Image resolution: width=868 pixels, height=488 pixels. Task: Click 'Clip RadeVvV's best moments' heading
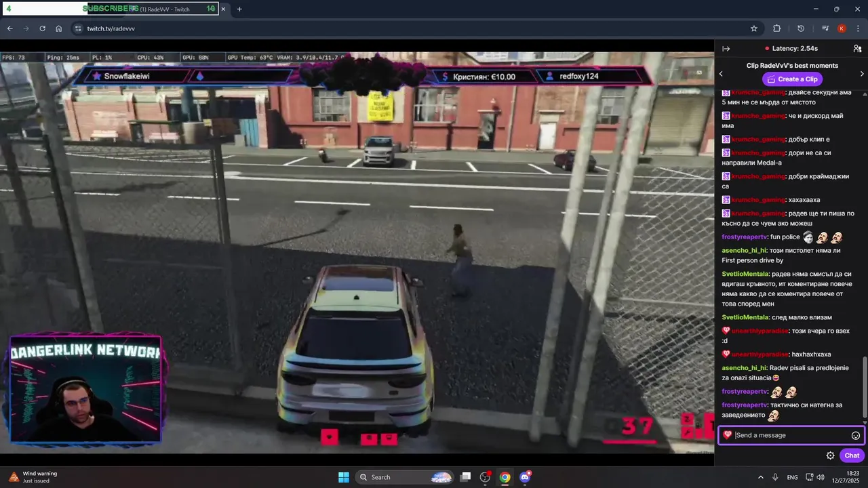pos(792,66)
